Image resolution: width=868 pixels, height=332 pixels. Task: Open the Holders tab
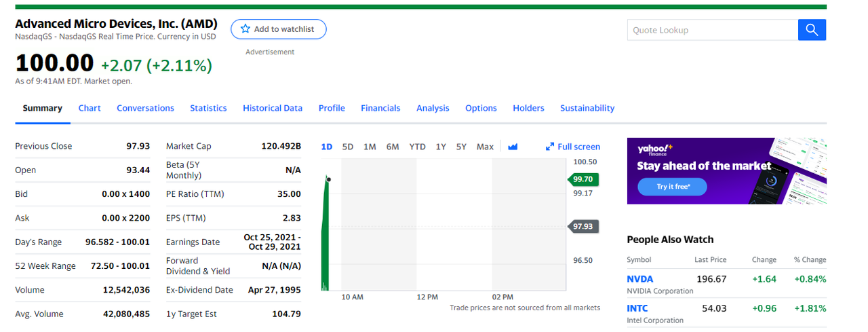coord(528,108)
